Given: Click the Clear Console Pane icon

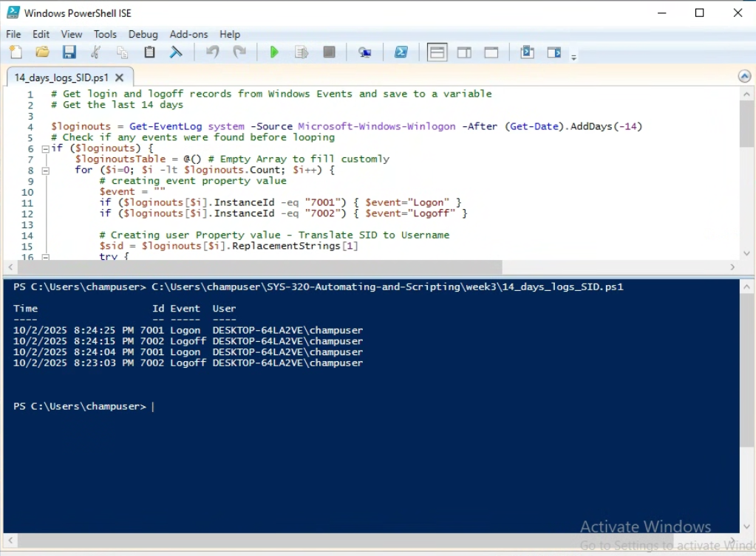Looking at the screenshot, I should click(176, 52).
